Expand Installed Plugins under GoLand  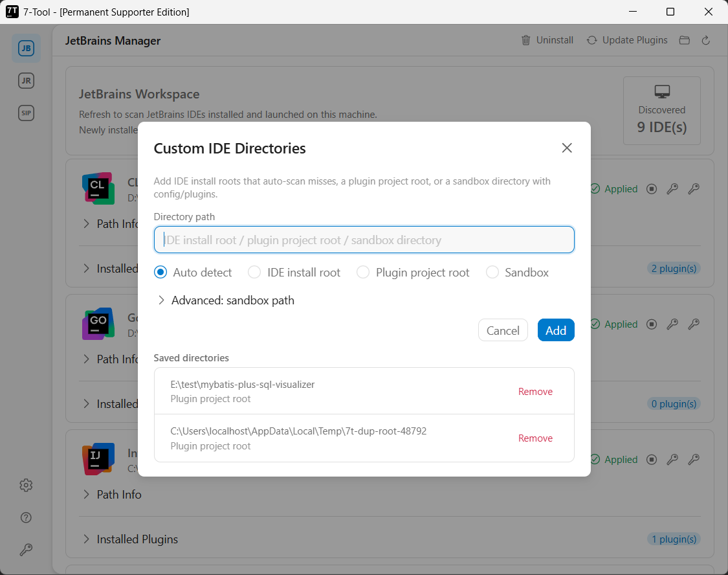pyautogui.click(x=111, y=404)
